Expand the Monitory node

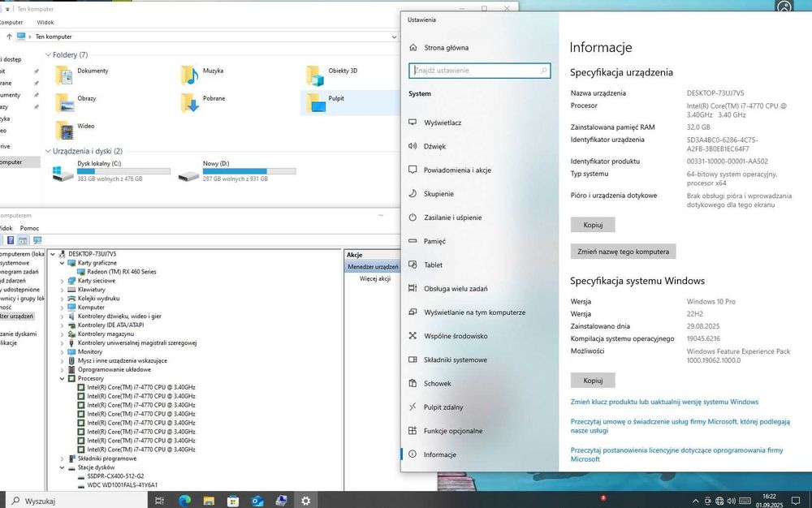tap(63, 351)
